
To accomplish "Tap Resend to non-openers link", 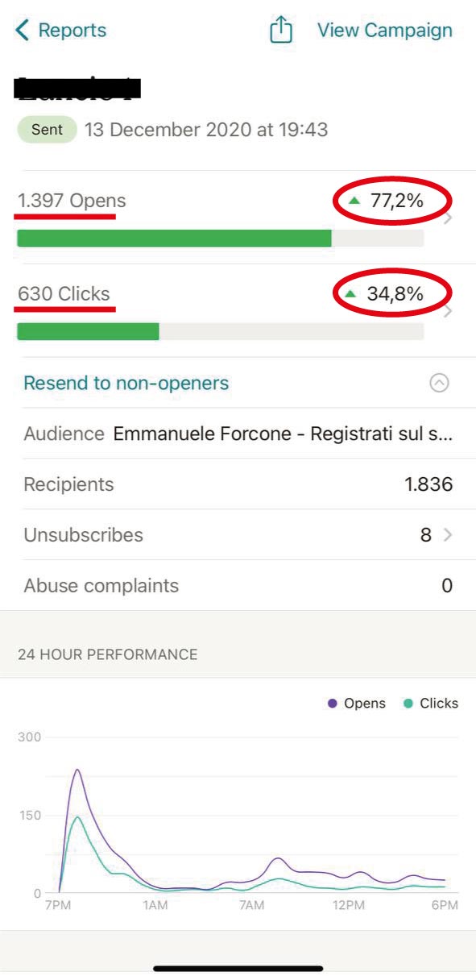I will pyautogui.click(x=126, y=384).
